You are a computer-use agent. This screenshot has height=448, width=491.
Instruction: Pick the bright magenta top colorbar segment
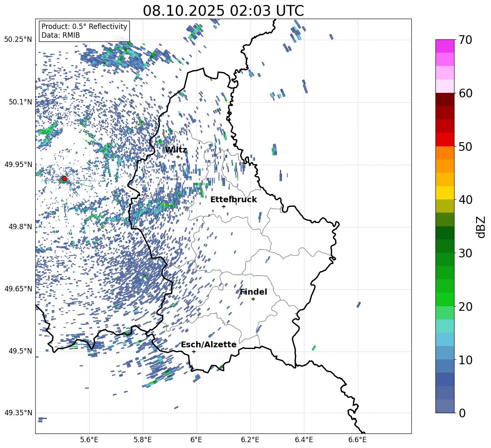point(445,46)
